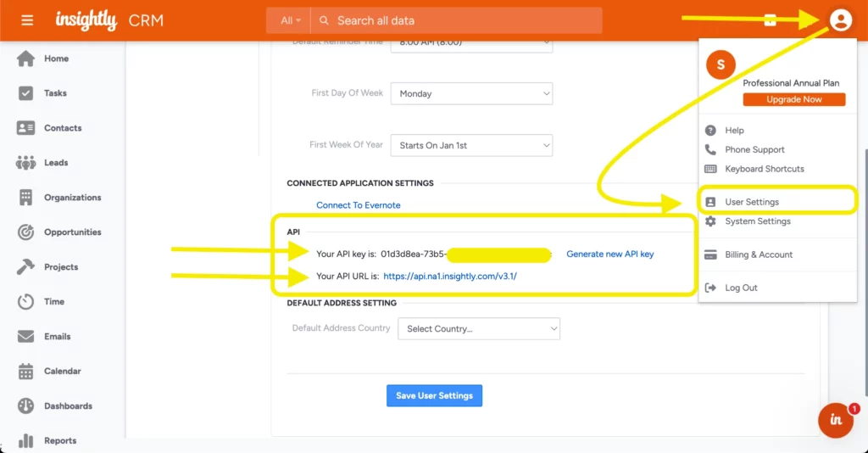Click the Keyboard Shortcuts keyboard icon

[x=710, y=169]
